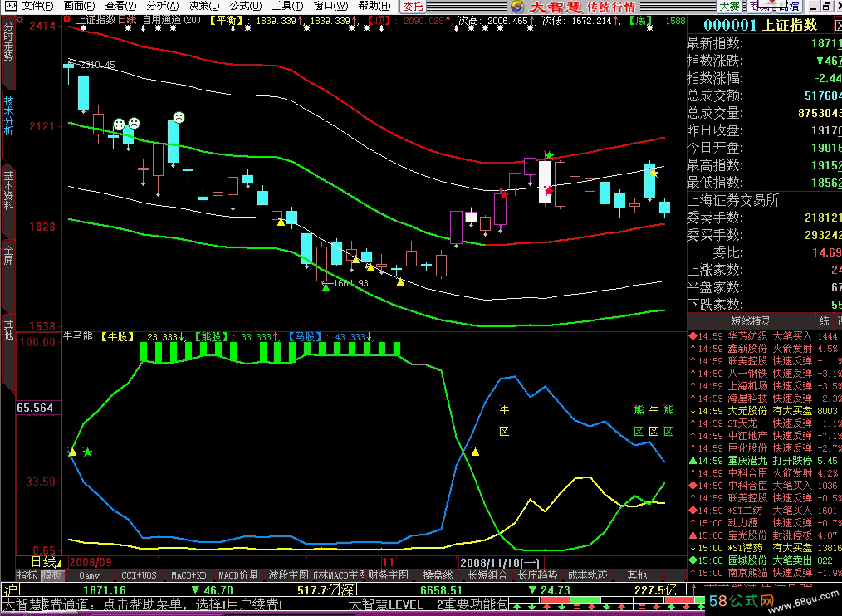This screenshot has width=842, height=616.
Task: Open the 决策(L) menu
Action: click(204, 7)
